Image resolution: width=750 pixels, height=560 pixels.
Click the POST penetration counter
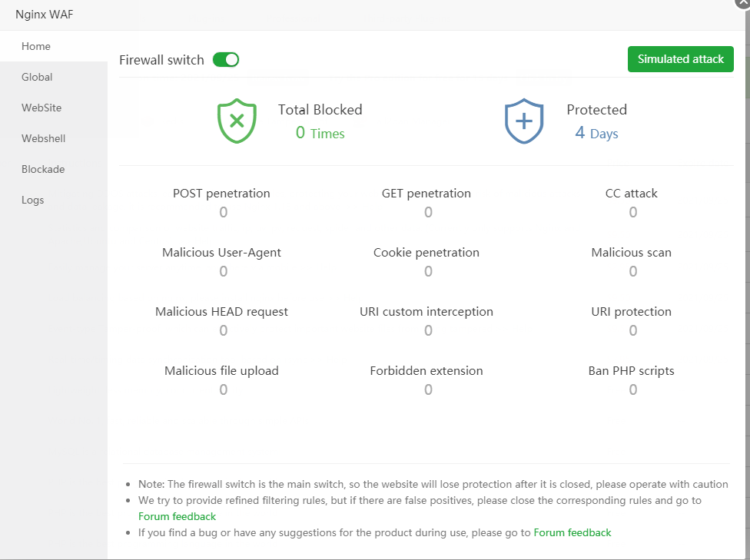(223, 212)
